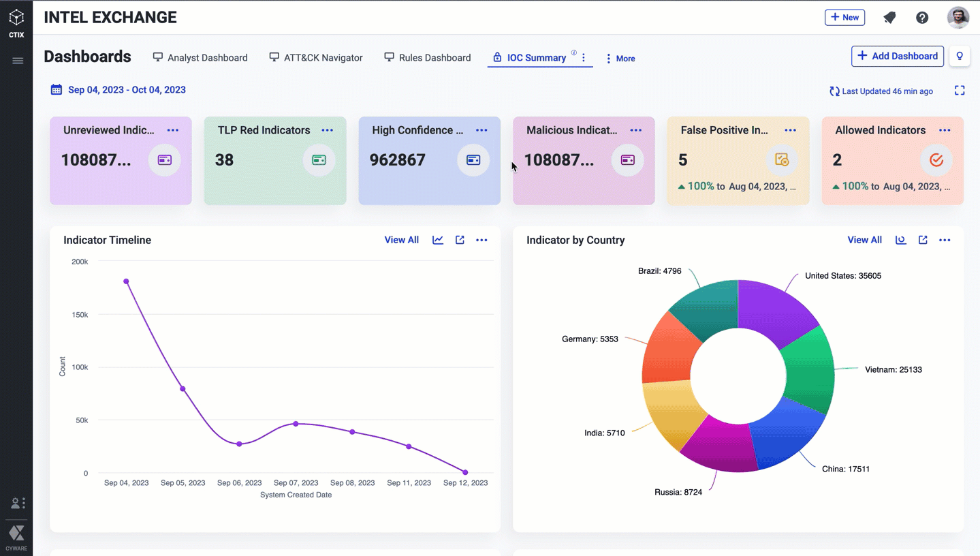Change the Indicator by Country chart type icon
Screen dimensions: 980x556
click(x=900, y=240)
